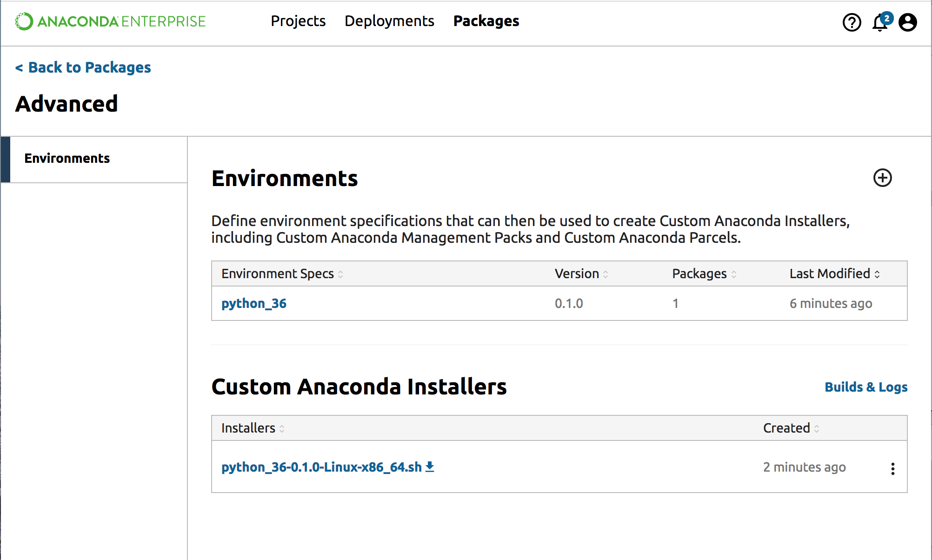932x560 pixels.
Task: Open the three-dot menu for installer
Action: tap(892, 468)
